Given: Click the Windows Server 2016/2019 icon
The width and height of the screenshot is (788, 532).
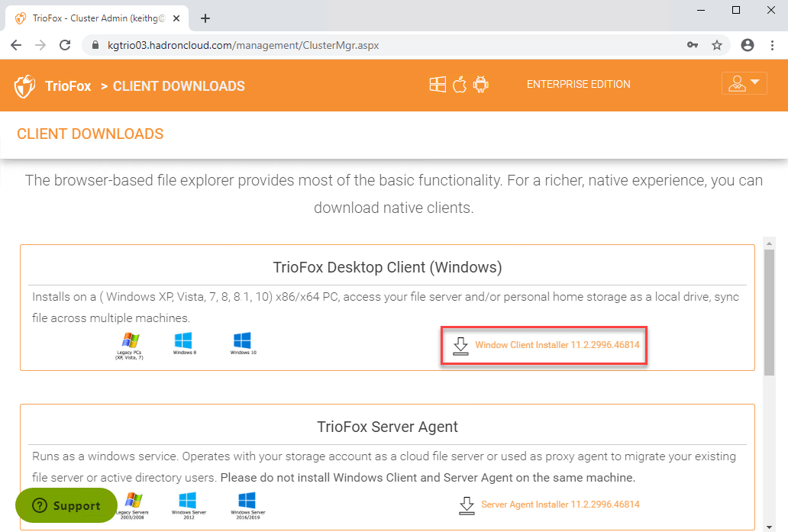Looking at the screenshot, I should [x=247, y=505].
